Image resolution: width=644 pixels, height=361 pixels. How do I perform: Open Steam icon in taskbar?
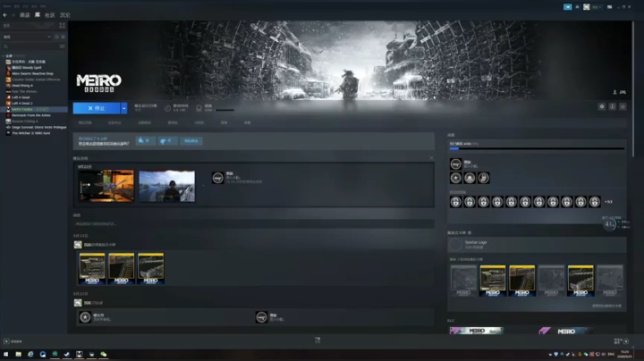67,354
